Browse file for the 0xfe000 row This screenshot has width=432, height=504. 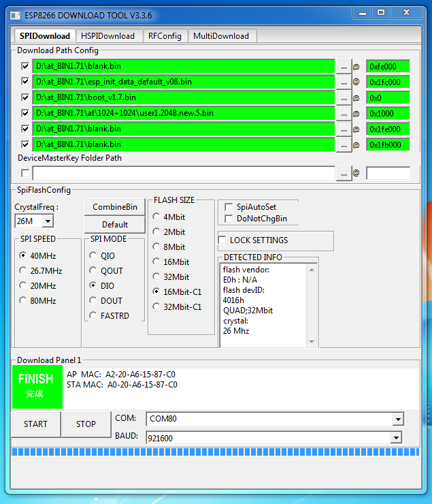tap(344, 67)
